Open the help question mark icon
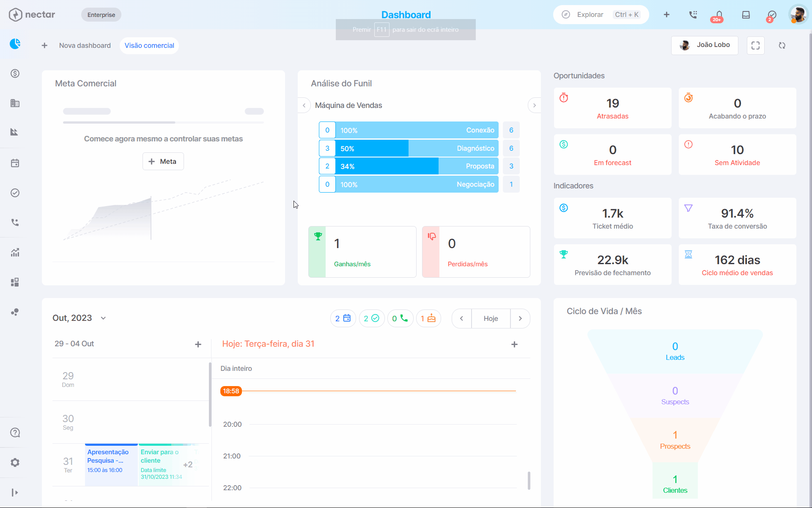 [x=15, y=433]
